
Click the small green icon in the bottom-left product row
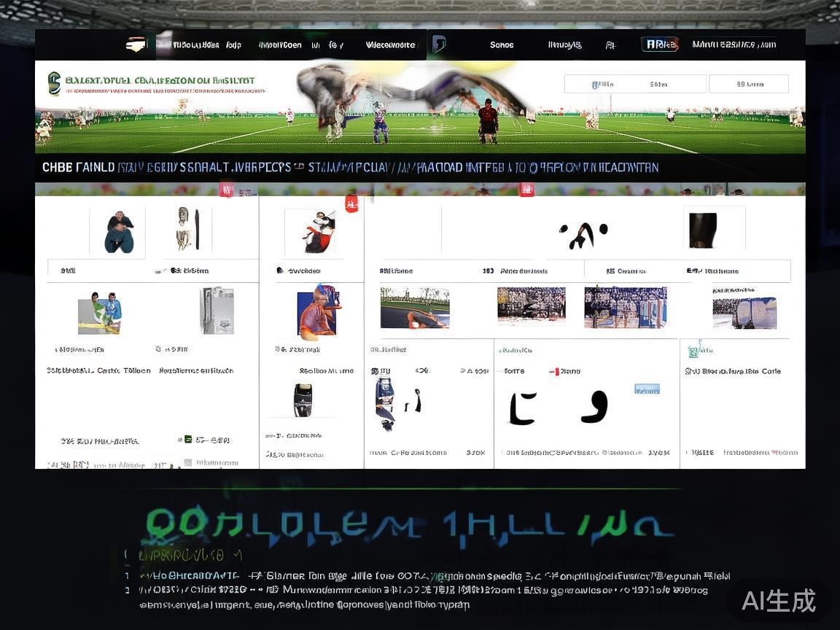(187, 440)
